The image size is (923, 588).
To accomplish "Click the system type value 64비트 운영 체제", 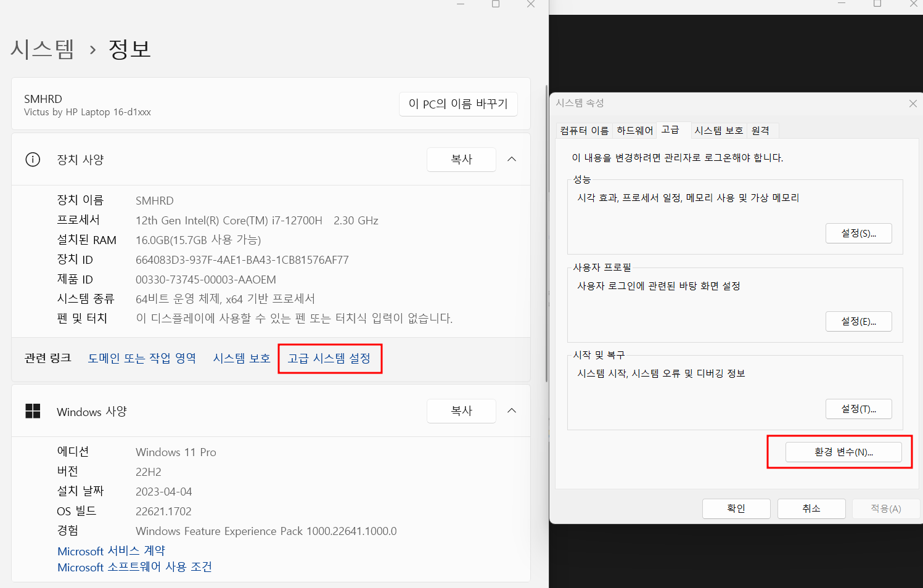I will [x=226, y=299].
